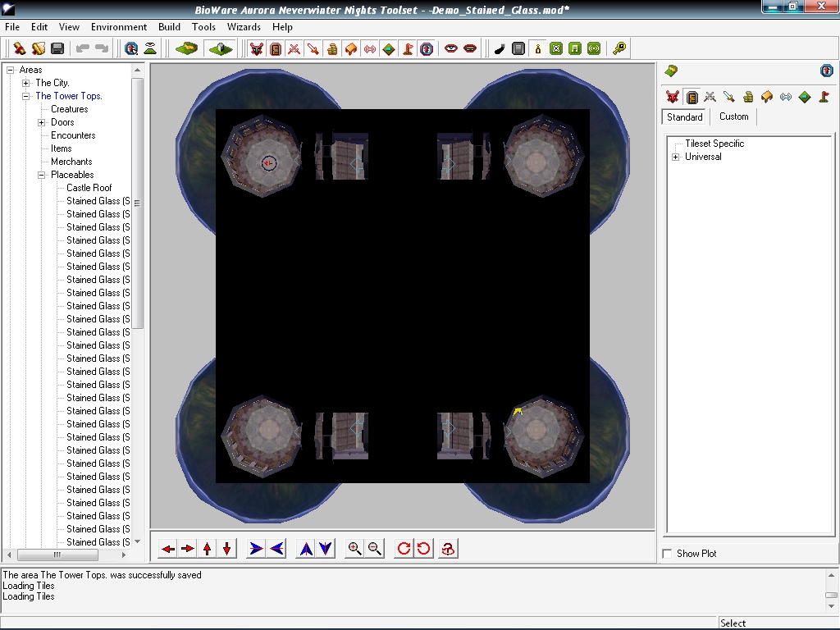Expand The City area node
This screenshot has height=630, width=840.
pyautogui.click(x=26, y=83)
